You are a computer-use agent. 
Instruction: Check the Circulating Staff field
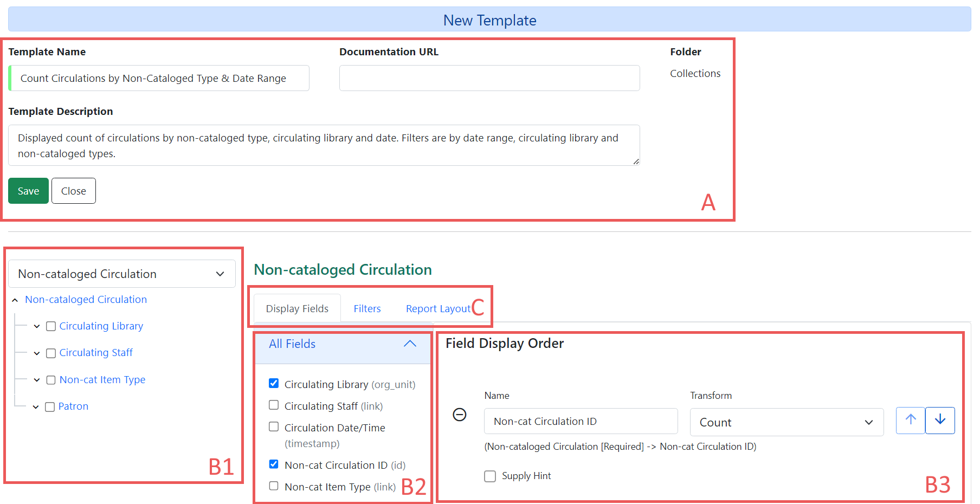tap(274, 405)
